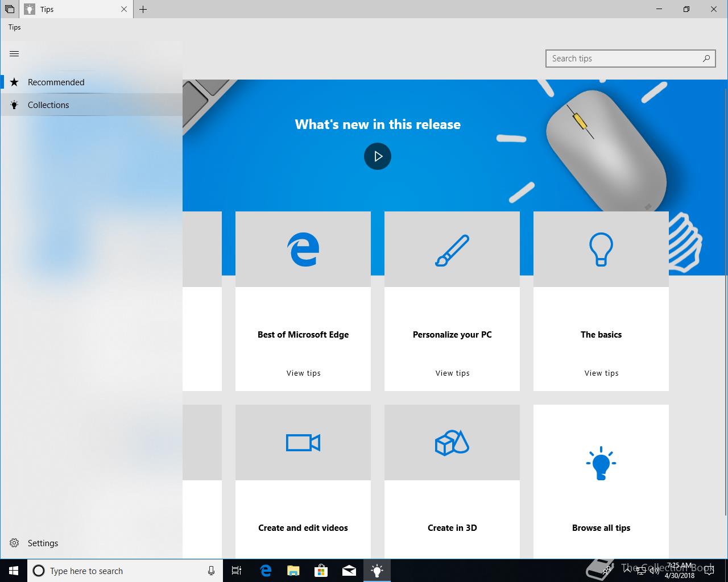Click the taskbar clock and date
Image resolution: width=728 pixels, height=582 pixels.
[x=680, y=571]
